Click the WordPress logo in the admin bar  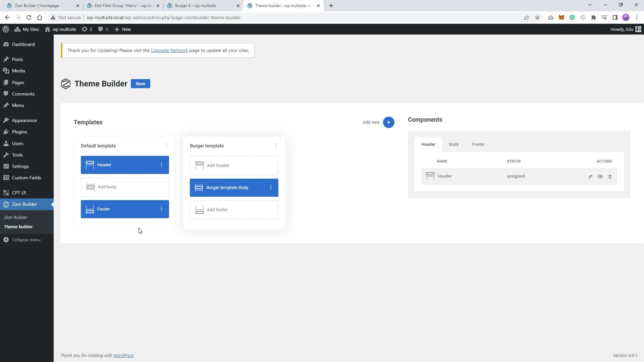point(6,29)
